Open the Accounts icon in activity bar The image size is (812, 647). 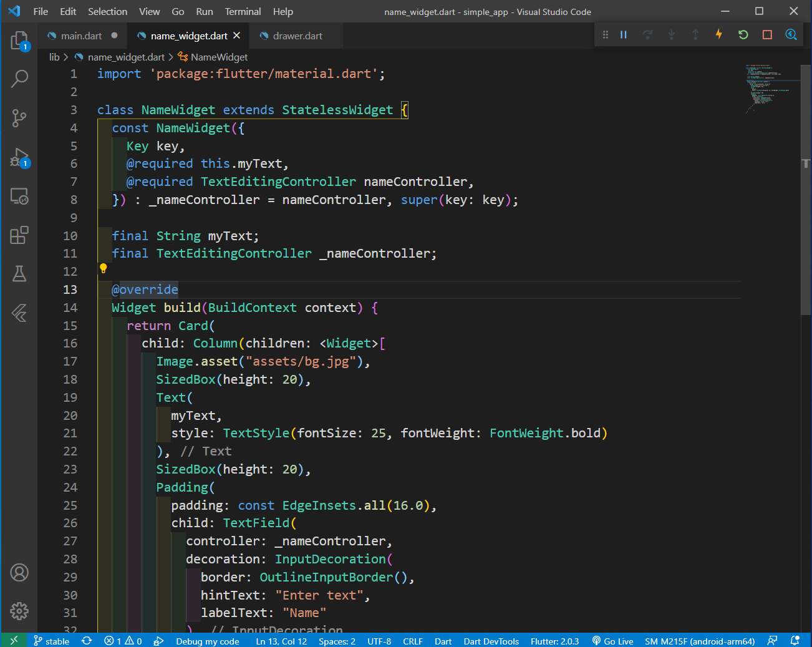click(x=19, y=572)
